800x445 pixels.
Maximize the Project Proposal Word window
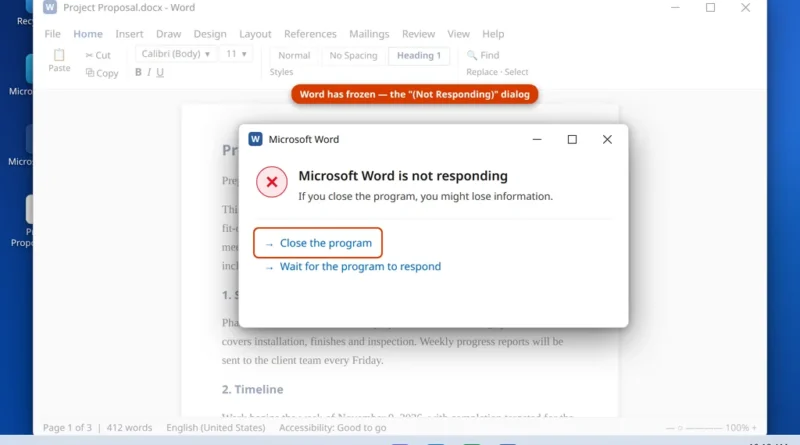coord(710,7)
